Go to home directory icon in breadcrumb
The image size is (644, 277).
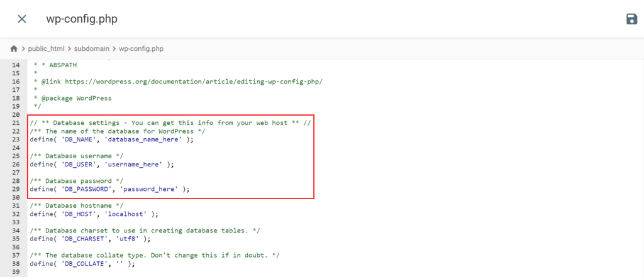point(13,48)
